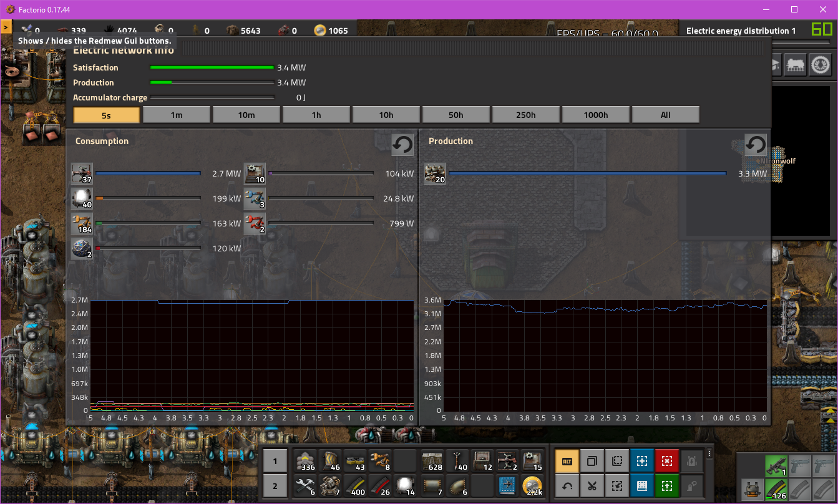The width and height of the screenshot is (838, 504).
Task: Select the 5s time range
Action: coord(107,115)
